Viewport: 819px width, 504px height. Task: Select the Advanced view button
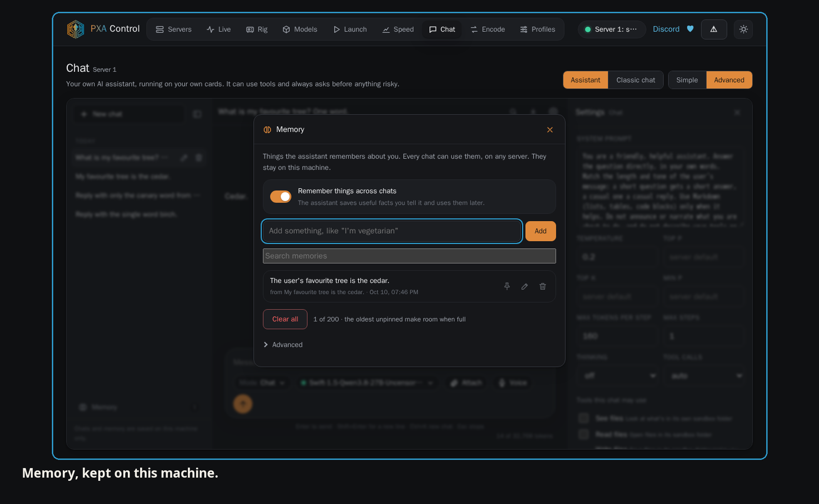pos(729,80)
